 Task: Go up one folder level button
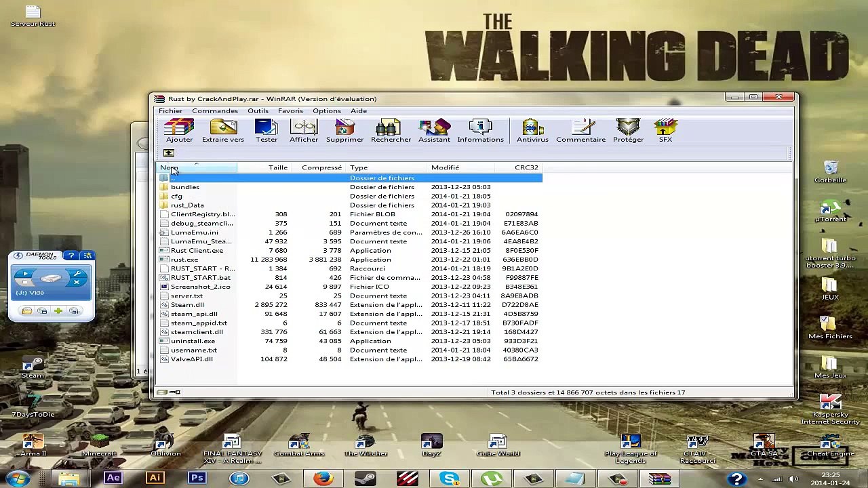pos(169,153)
